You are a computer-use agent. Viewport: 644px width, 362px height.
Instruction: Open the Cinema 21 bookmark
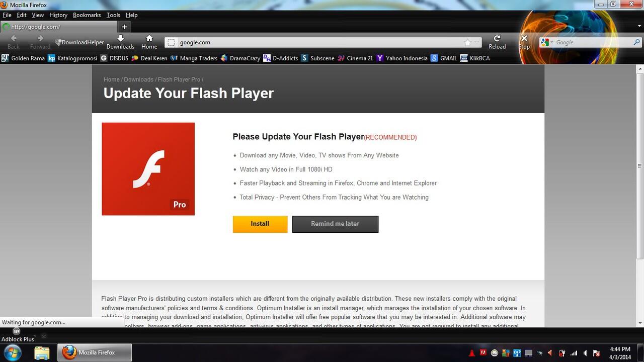[355, 58]
